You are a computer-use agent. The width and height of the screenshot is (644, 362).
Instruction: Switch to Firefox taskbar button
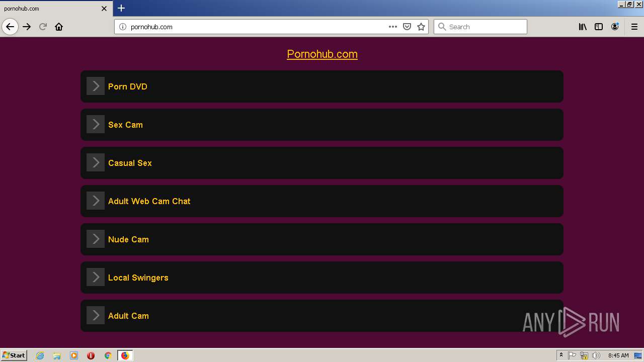(125, 355)
